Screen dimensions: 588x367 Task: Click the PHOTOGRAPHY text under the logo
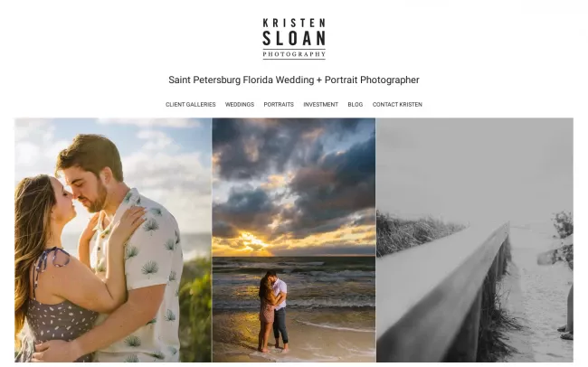click(x=294, y=54)
